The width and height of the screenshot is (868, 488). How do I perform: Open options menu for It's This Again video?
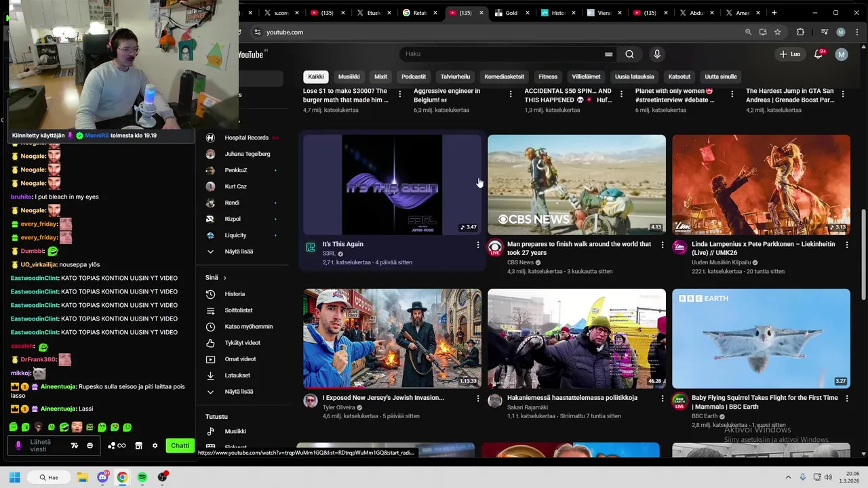coord(478,245)
